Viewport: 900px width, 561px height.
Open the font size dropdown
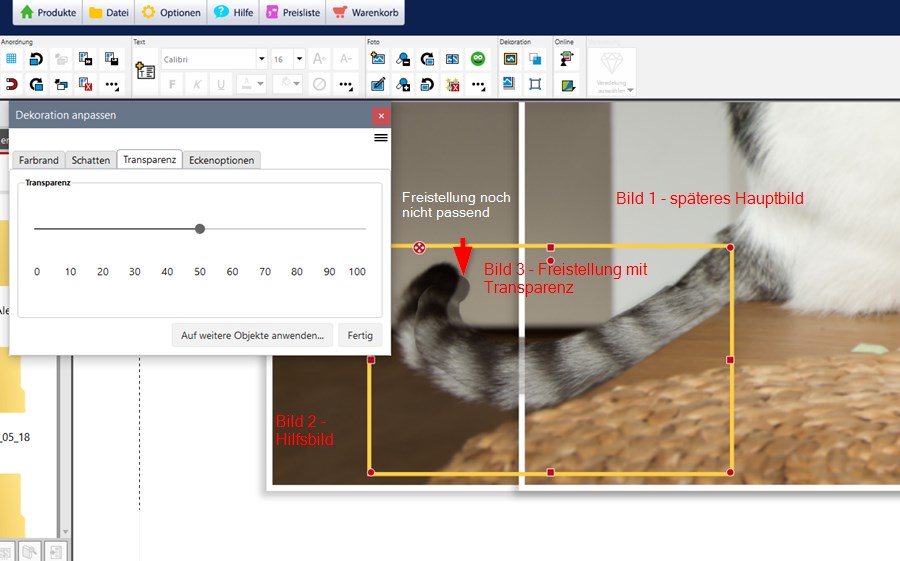299,59
